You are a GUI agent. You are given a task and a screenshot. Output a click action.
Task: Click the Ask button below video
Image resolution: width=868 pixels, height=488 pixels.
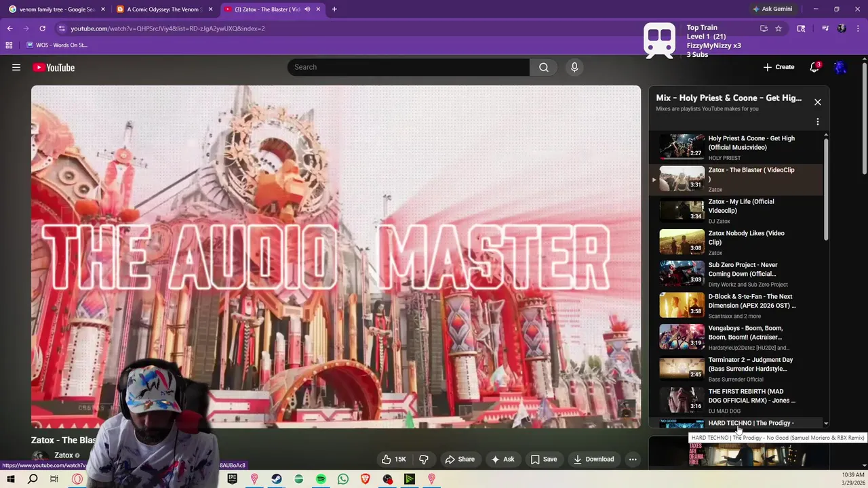pyautogui.click(x=502, y=459)
